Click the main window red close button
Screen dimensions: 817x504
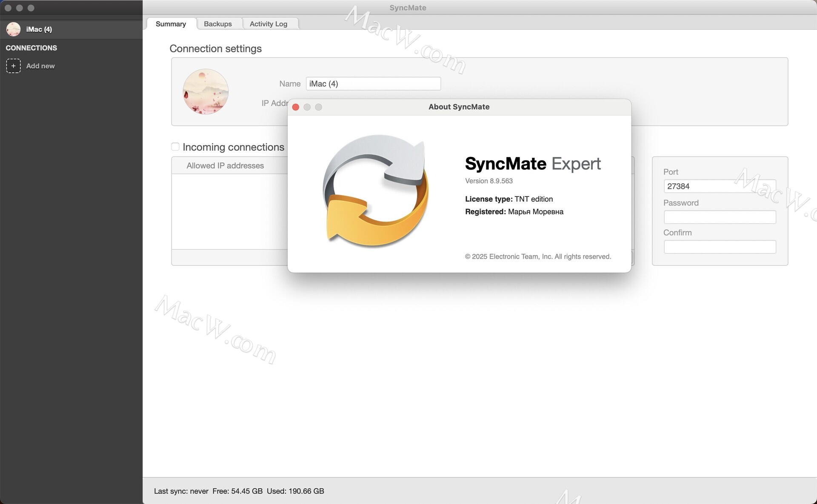click(8, 8)
